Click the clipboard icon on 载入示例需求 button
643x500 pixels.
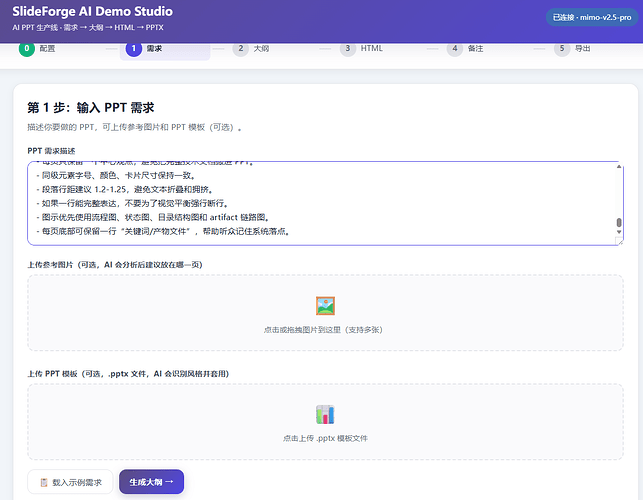44,482
